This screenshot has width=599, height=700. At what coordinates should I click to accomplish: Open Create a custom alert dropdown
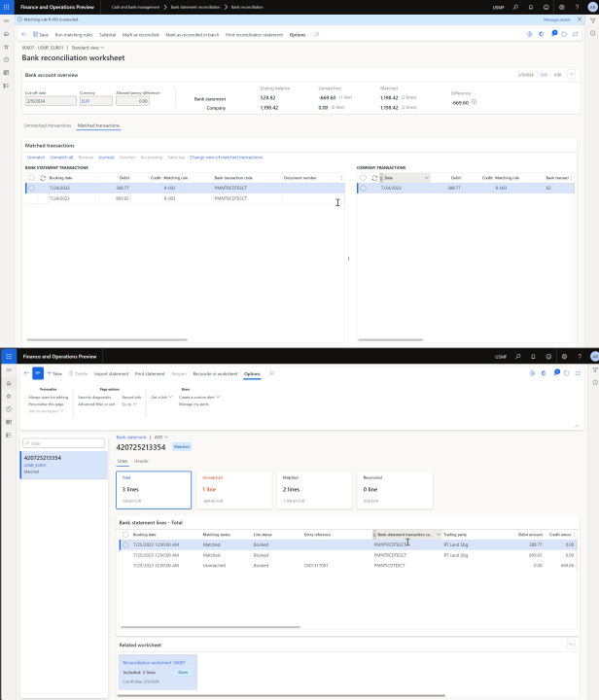point(199,397)
